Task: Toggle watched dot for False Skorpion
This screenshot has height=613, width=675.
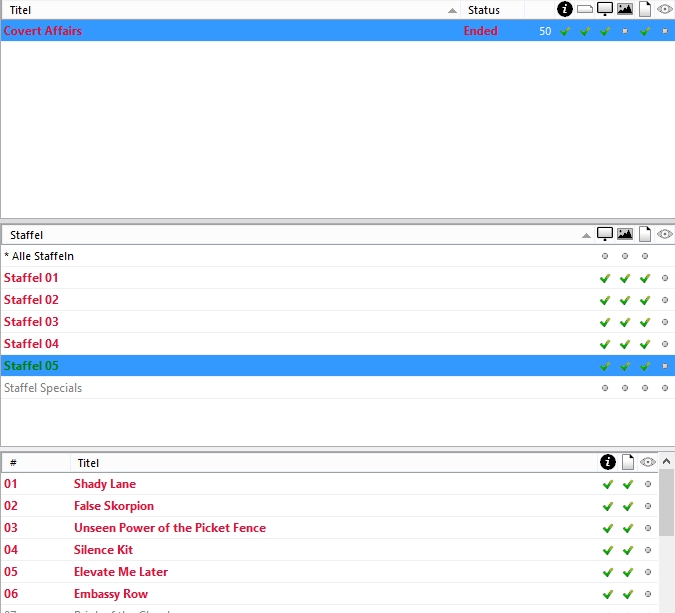Action: coord(647,506)
